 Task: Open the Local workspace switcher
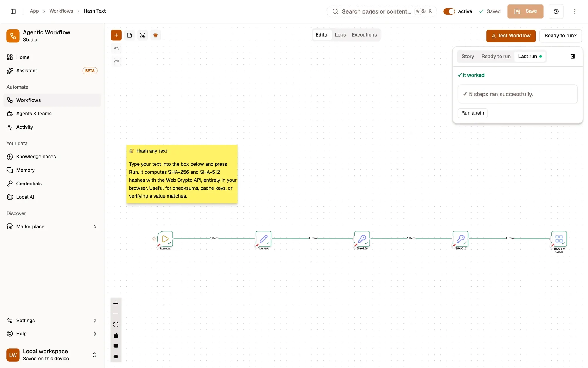[x=52, y=355]
